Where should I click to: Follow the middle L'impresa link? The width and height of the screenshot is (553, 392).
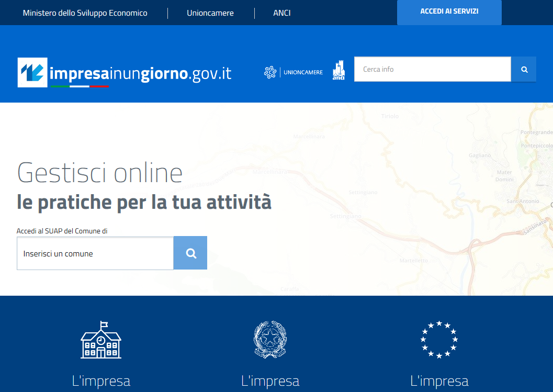click(270, 382)
